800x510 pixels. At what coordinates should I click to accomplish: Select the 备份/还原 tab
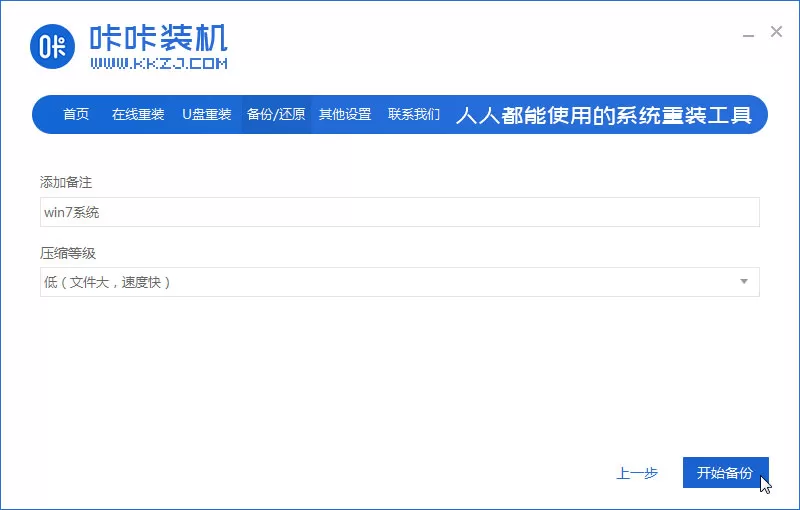coord(276,114)
